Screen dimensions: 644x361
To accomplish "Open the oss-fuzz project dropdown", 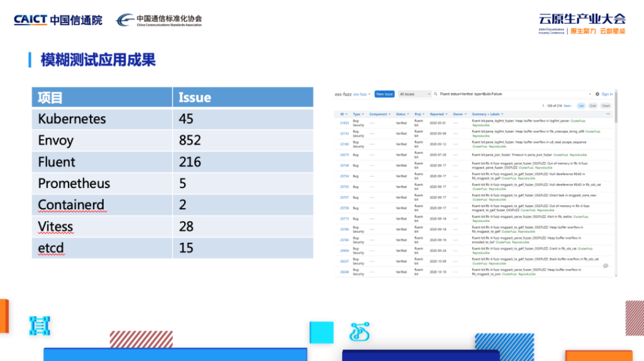I will tap(362, 94).
